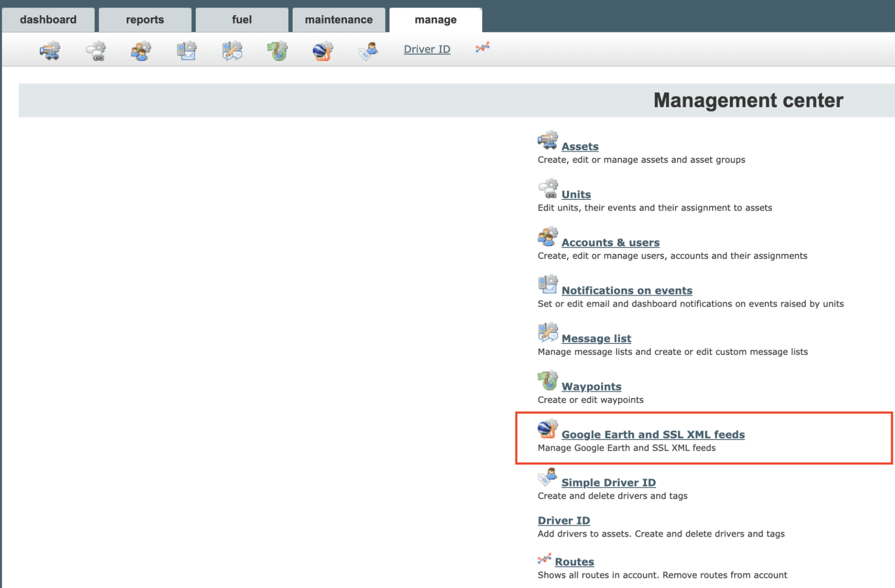Open the Accounts & users management link
Image resolution: width=895 pixels, height=588 pixels.
pyautogui.click(x=610, y=242)
